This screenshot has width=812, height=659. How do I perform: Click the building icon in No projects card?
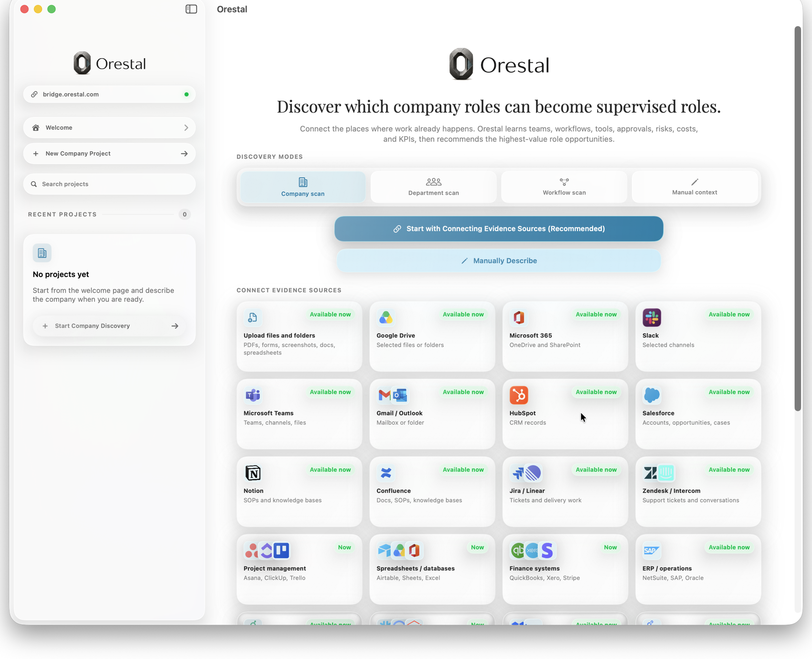pyautogui.click(x=42, y=253)
